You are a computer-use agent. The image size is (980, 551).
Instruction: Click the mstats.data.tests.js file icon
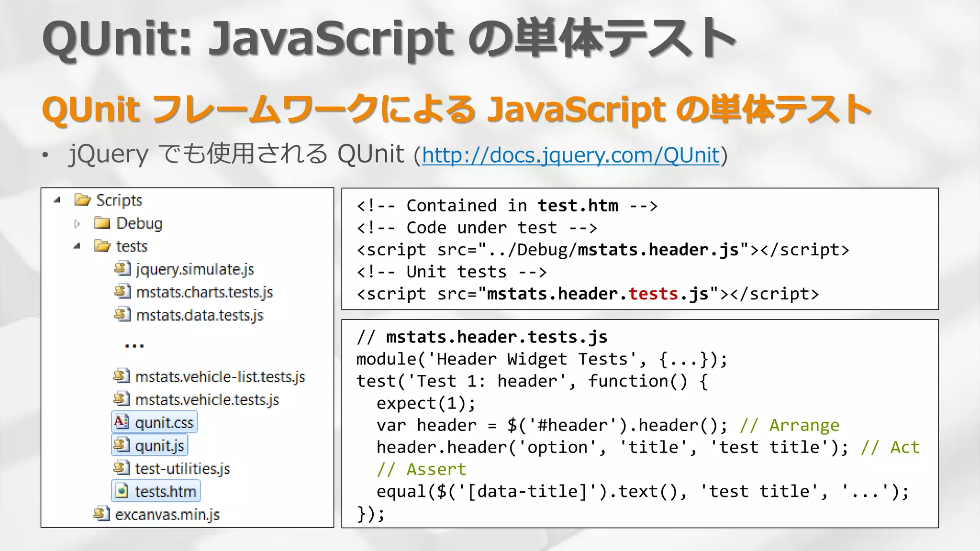(x=122, y=314)
